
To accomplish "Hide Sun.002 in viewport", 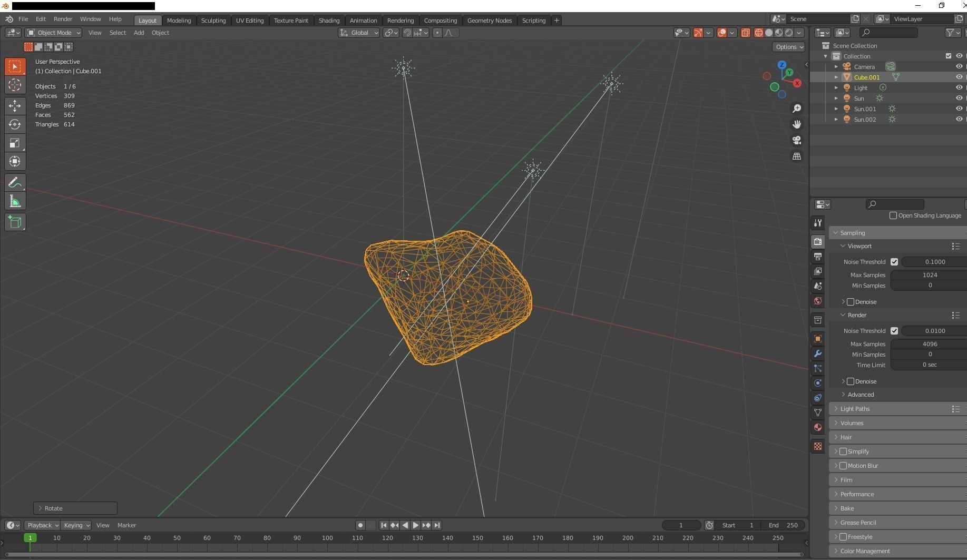I will 959,119.
